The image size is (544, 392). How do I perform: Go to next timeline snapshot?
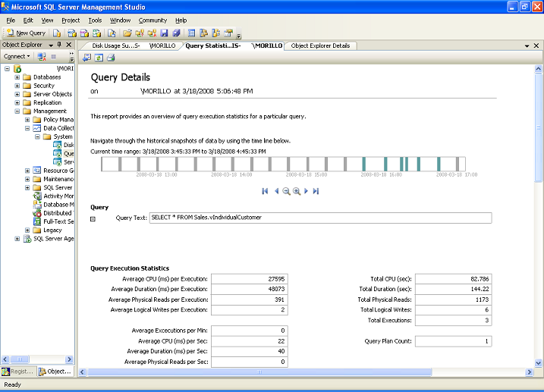[x=306, y=191]
